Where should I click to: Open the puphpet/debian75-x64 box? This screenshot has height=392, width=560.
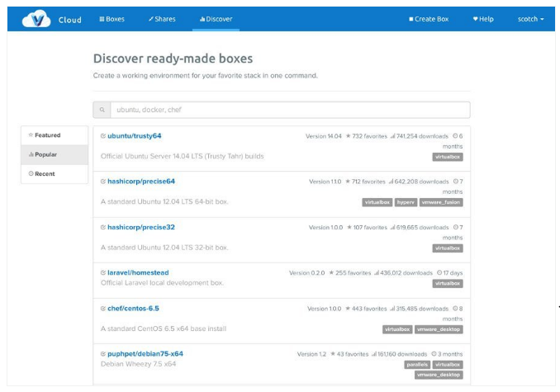pyautogui.click(x=145, y=354)
